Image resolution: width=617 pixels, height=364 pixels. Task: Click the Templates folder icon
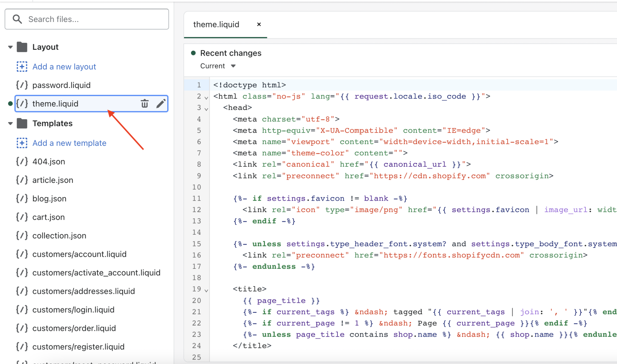(22, 123)
